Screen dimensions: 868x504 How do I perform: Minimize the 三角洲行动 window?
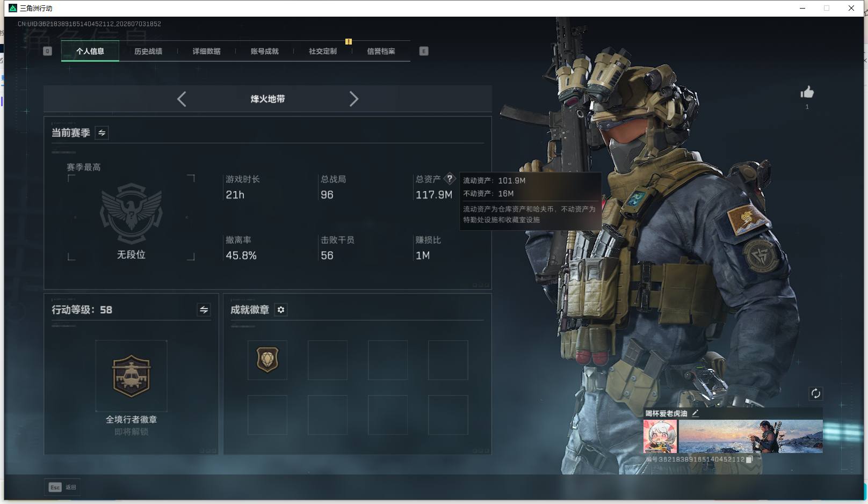click(x=802, y=8)
